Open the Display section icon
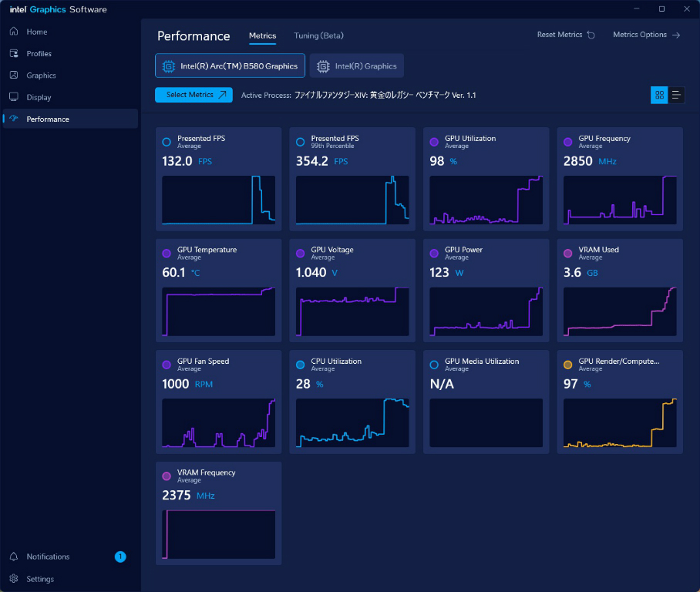 tap(14, 97)
